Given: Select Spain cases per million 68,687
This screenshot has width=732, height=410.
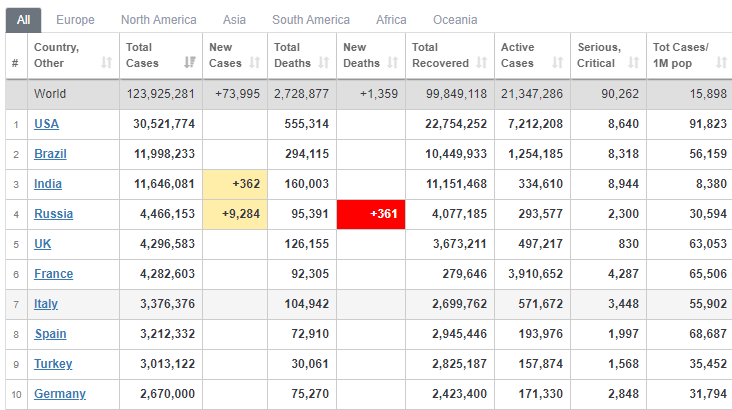Looking at the screenshot, I should pos(708,334).
